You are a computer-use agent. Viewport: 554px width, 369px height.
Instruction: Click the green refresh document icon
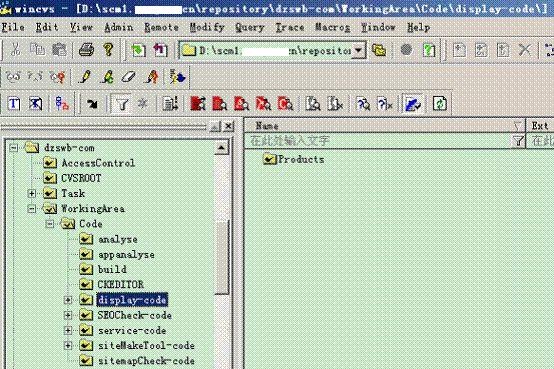click(440, 104)
